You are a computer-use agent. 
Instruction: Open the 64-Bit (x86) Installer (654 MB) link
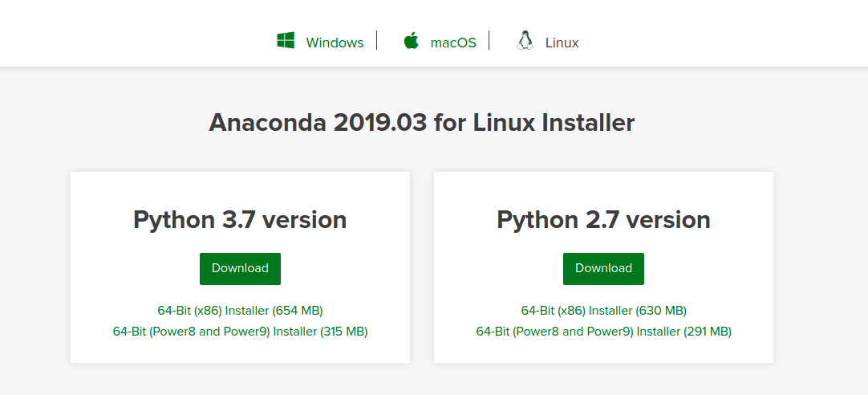(x=240, y=310)
